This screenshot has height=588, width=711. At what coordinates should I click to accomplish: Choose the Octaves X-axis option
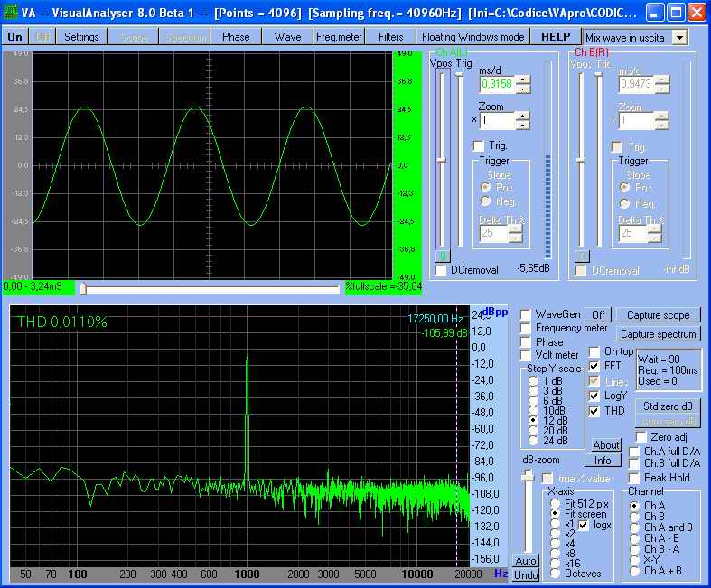tap(556, 574)
